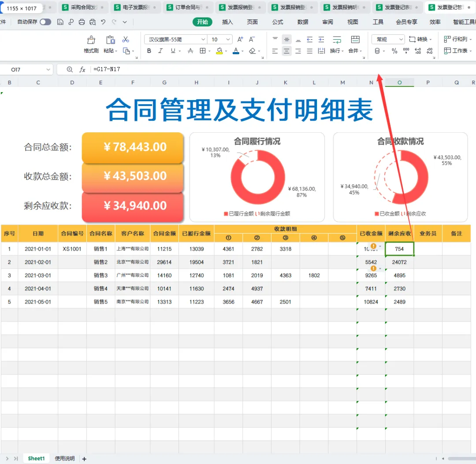The image size is (476, 464).
Task: Add a new sheet with plus button
Action: [x=84, y=459]
